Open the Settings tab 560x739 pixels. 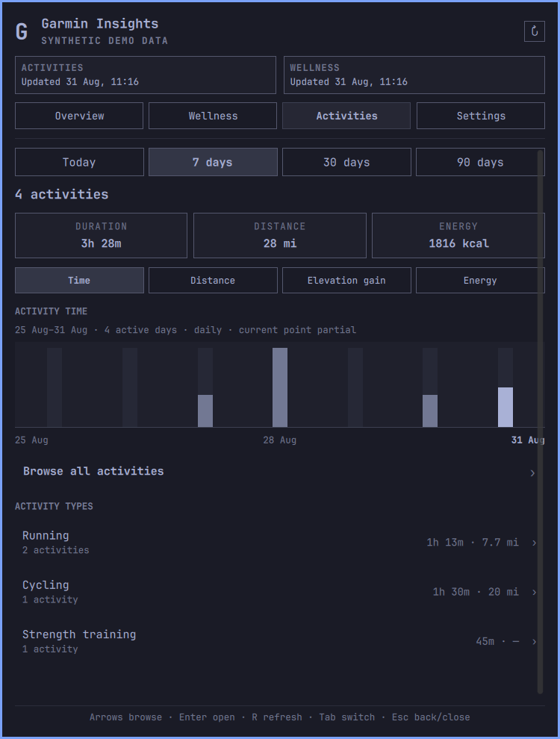click(x=481, y=116)
